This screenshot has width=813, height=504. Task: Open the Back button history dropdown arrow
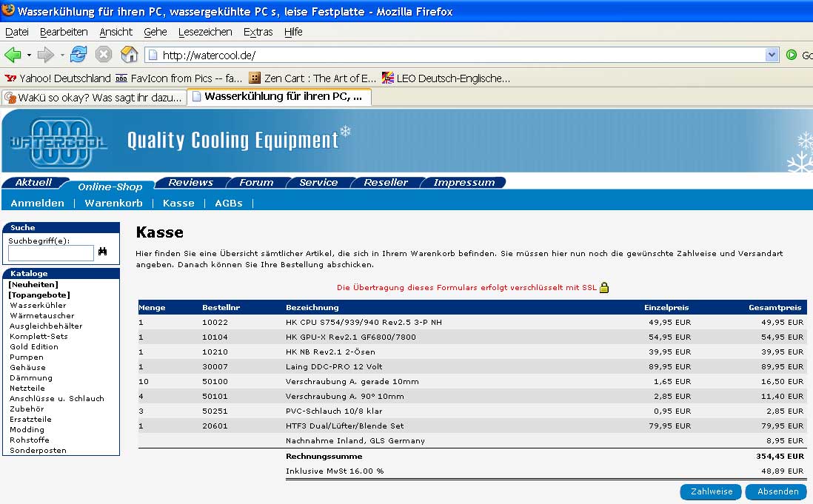tap(29, 55)
